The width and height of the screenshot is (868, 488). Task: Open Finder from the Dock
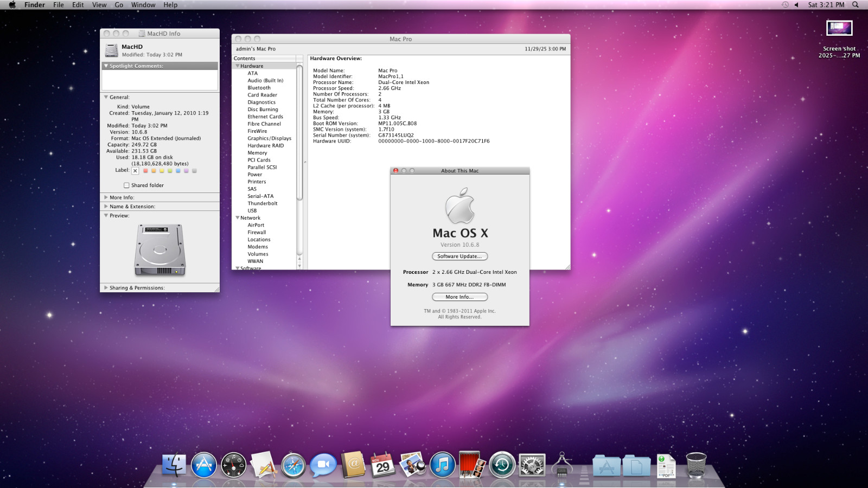[x=174, y=465]
